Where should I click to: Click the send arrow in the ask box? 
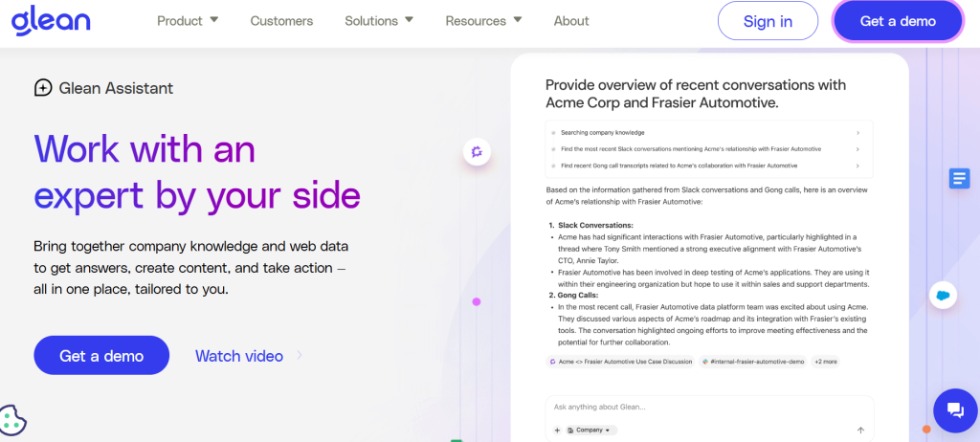[x=860, y=431]
